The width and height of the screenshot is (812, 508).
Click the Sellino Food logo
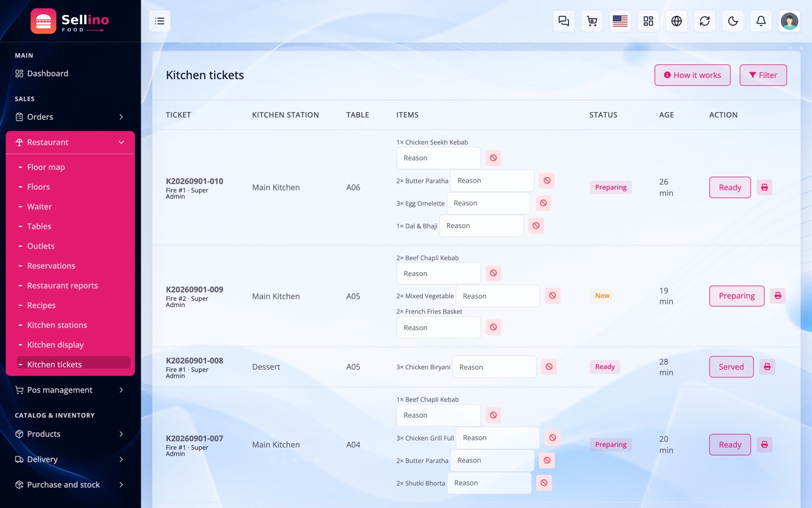(70, 21)
